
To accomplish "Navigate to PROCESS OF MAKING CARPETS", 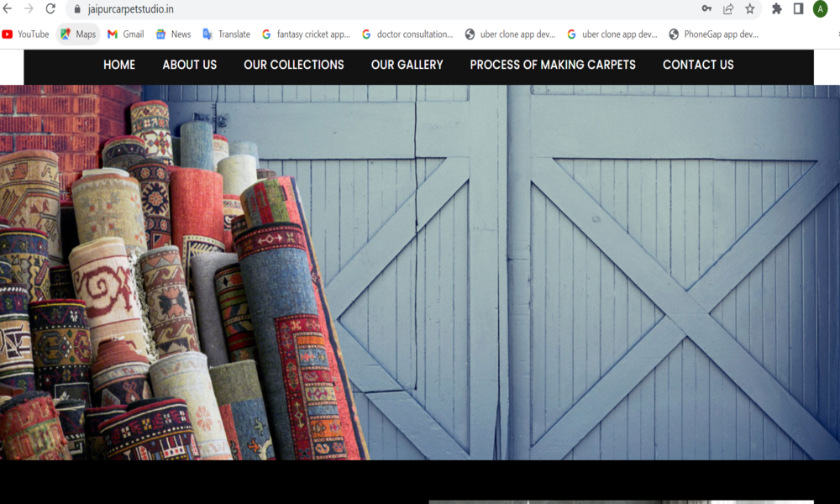I will pyautogui.click(x=553, y=65).
